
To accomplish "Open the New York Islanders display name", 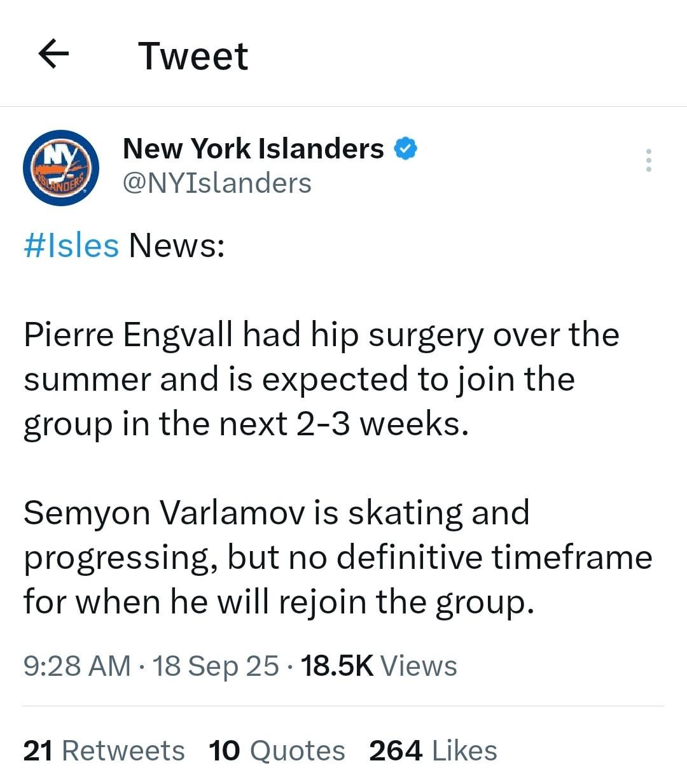I will point(253,149).
